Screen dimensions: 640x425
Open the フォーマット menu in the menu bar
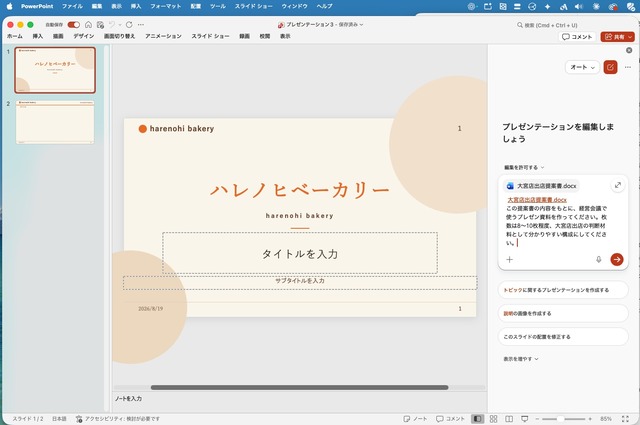[166, 6]
